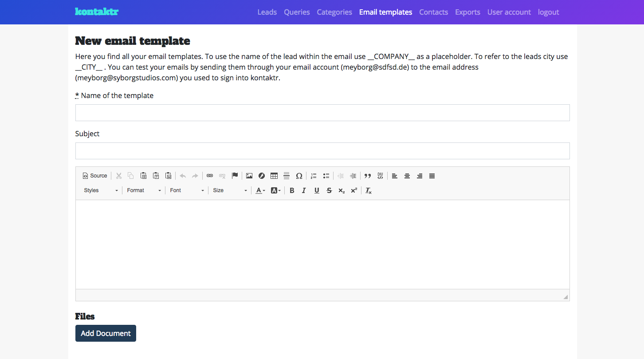Screen dimensions: 644x359
Task: Open the Format dropdown
Action: tap(144, 190)
